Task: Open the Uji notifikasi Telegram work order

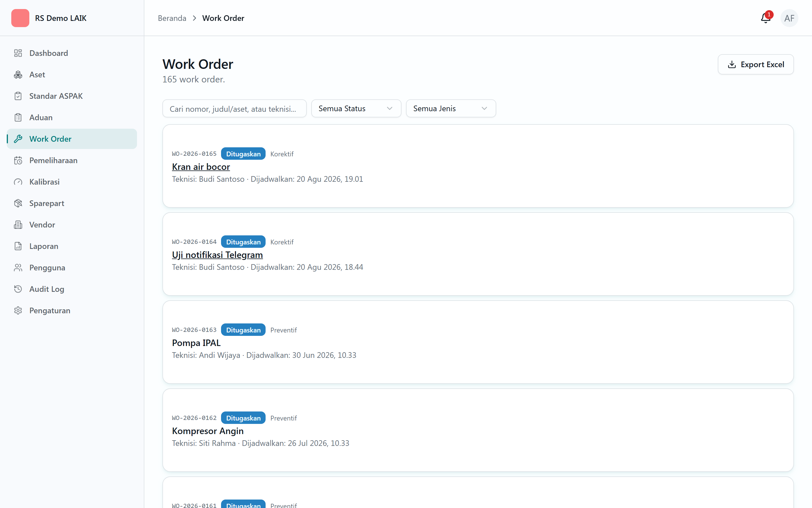Action: coord(217,255)
